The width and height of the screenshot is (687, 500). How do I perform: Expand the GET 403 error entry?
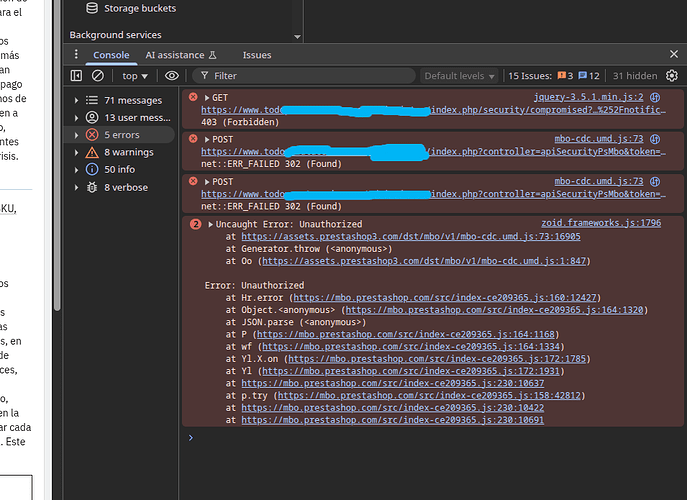click(207, 98)
